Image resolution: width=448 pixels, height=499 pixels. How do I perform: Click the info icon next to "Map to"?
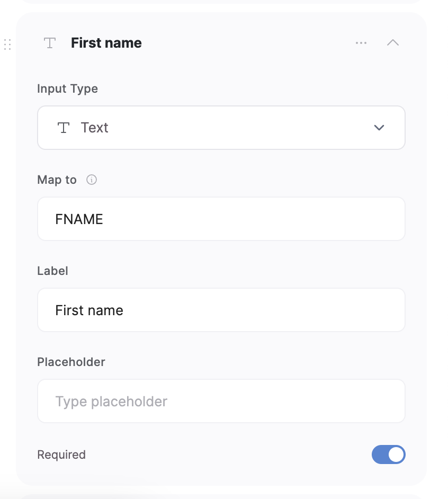[92, 180]
